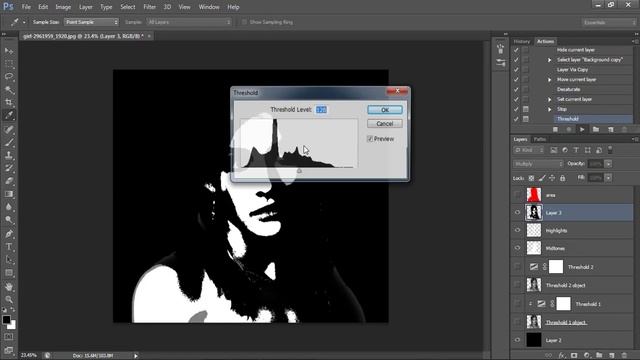Hide Midtones layer visibility eye
The height and width of the screenshot is (360, 640).
pyautogui.click(x=518, y=248)
